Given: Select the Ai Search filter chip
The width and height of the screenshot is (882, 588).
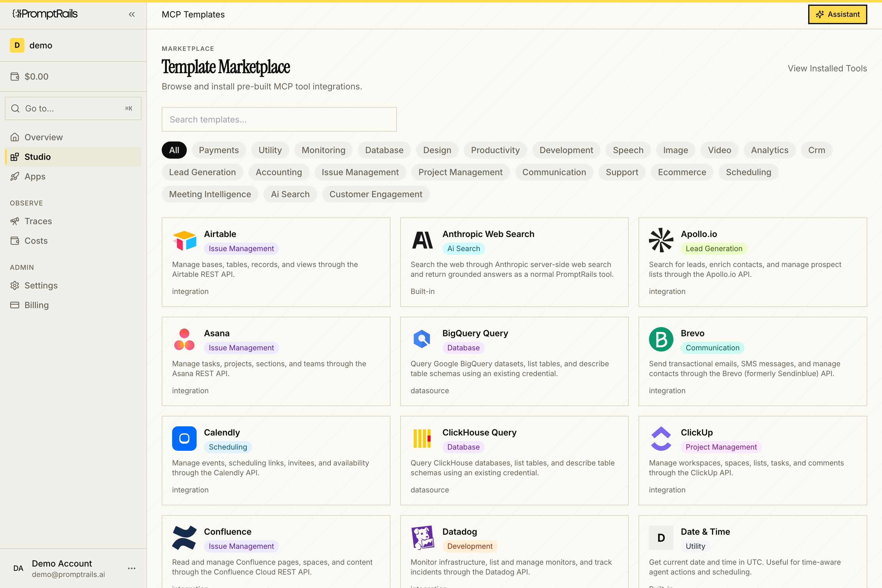Looking at the screenshot, I should [x=290, y=194].
